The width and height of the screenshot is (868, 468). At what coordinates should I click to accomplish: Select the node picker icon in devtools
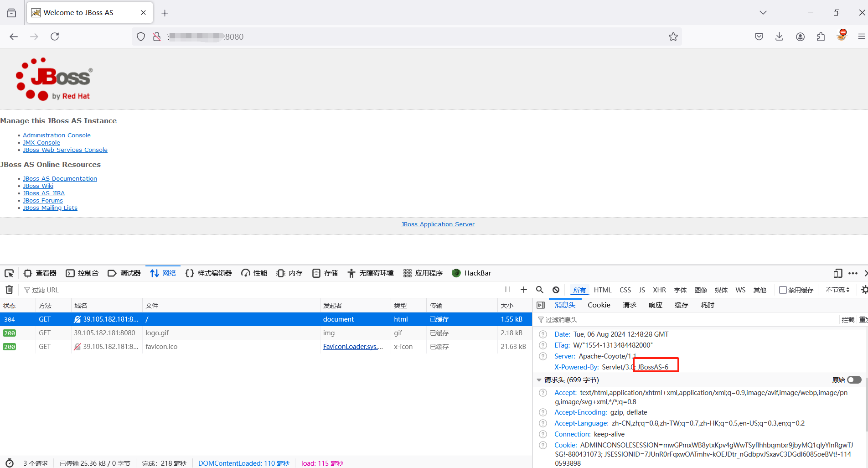click(x=9, y=273)
